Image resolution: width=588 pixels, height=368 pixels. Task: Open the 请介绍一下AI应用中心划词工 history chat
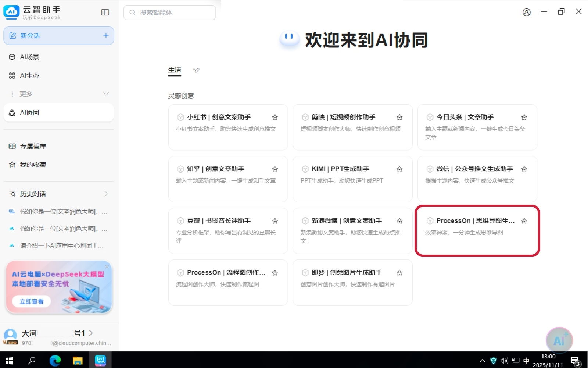pos(59,245)
